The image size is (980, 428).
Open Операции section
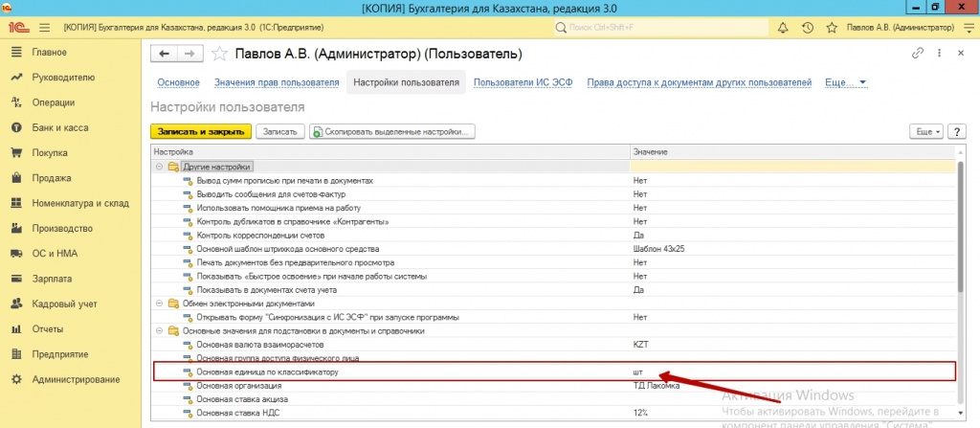click(54, 102)
